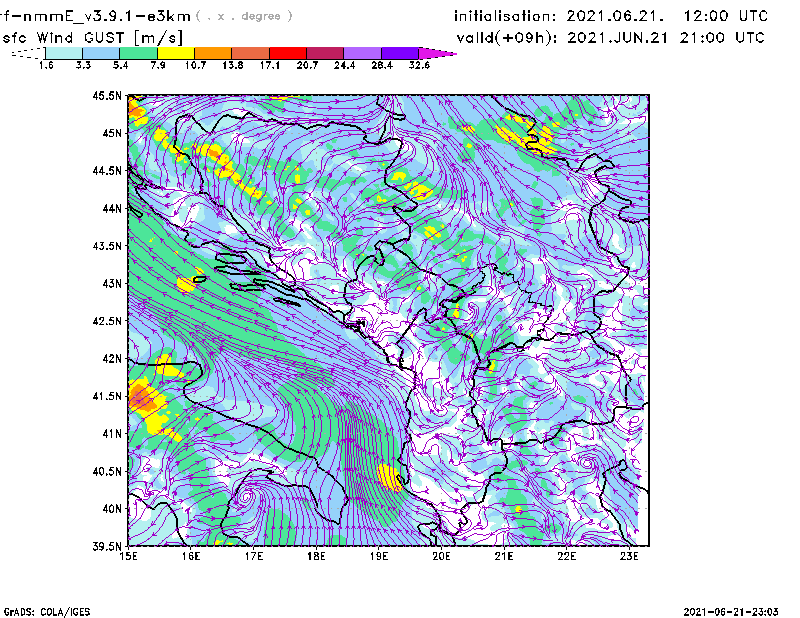Viewport: 800px width, 618px height.
Task: Click the yellow legend swatch between 7.9 and 10.7
Action: [176, 53]
